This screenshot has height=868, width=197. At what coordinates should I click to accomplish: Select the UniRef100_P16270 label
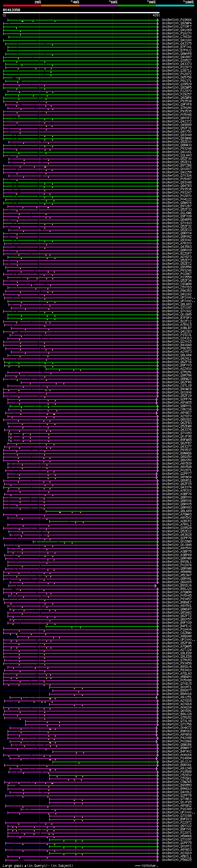tap(176, 33)
